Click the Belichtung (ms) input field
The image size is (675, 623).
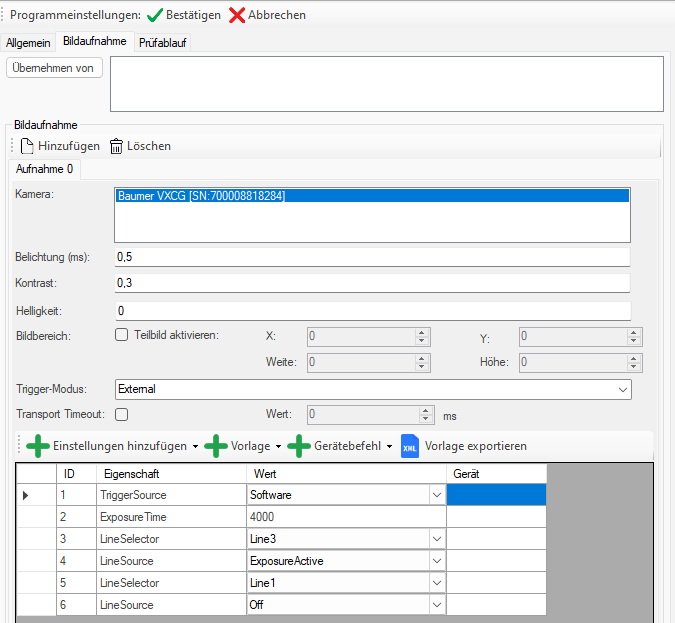tap(372, 257)
